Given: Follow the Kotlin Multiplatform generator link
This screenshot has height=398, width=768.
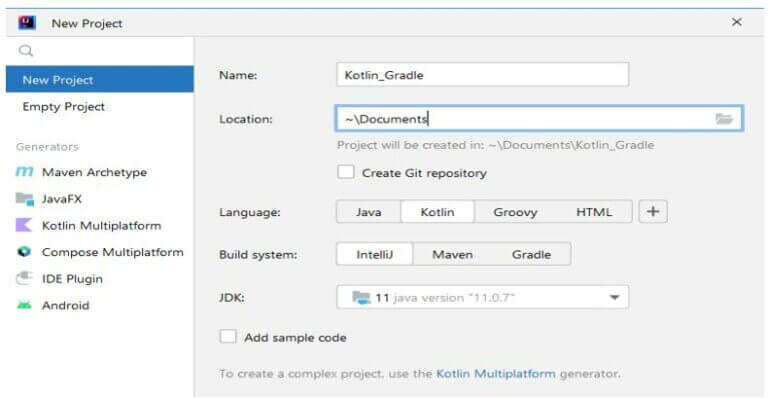Looking at the screenshot, I should (x=496, y=374).
